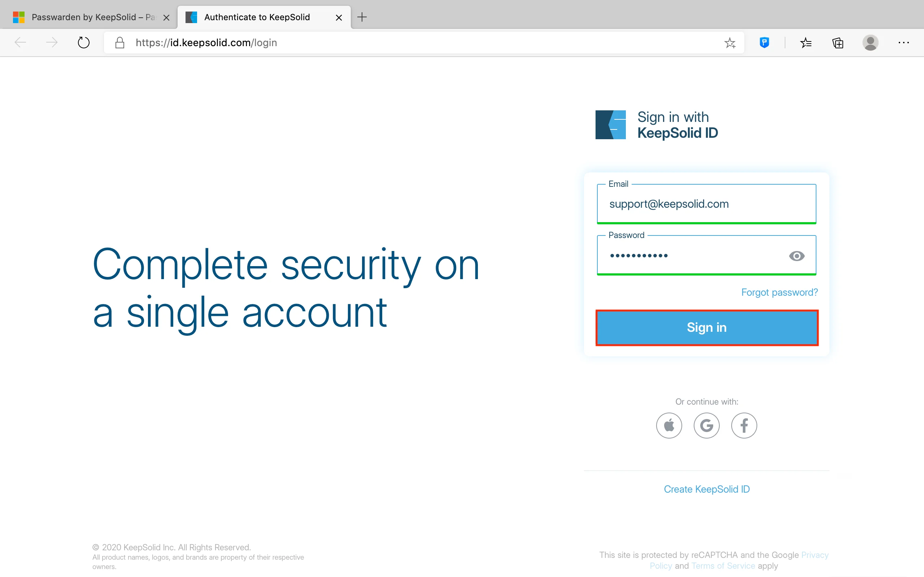The height and width of the screenshot is (577, 924).
Task: Show password with the eye icon
Action: click(x=797, y=256)
